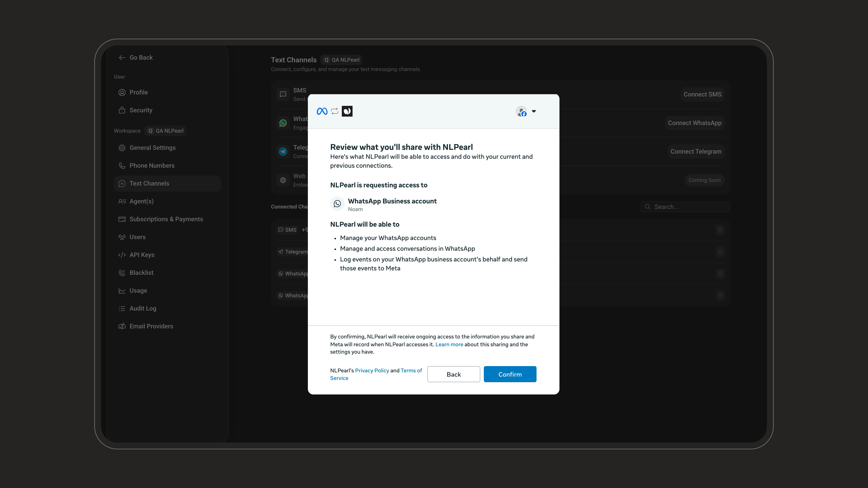Viewport: 868px width, 488px height.
Task: Click the Web channel globe icon
Action: [x=283, y=180]
